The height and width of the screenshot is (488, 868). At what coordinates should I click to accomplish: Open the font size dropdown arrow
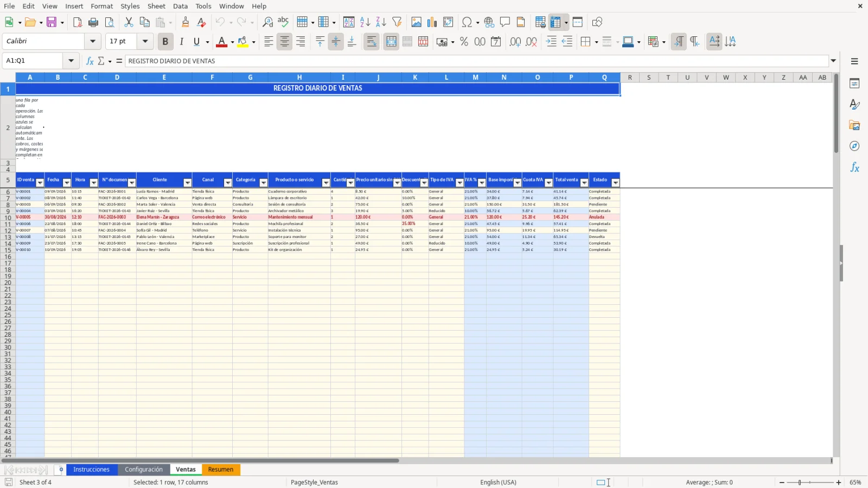(145, 41)
